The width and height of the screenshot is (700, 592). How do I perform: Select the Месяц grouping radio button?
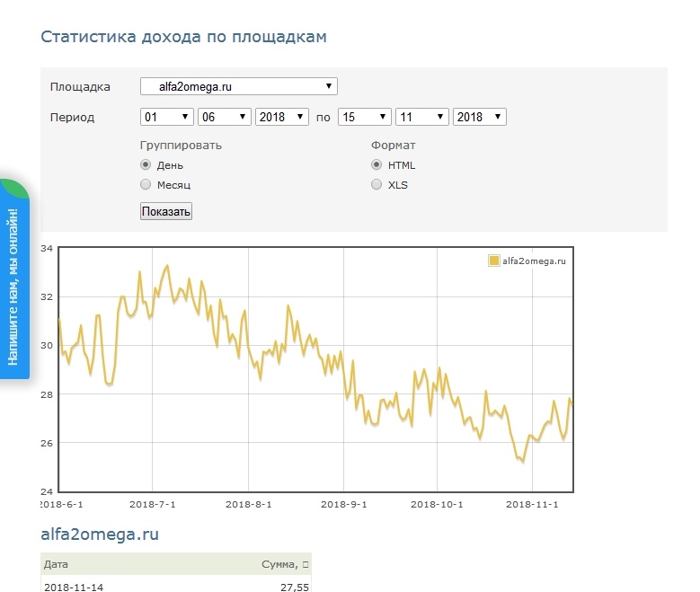pos(146,184)
